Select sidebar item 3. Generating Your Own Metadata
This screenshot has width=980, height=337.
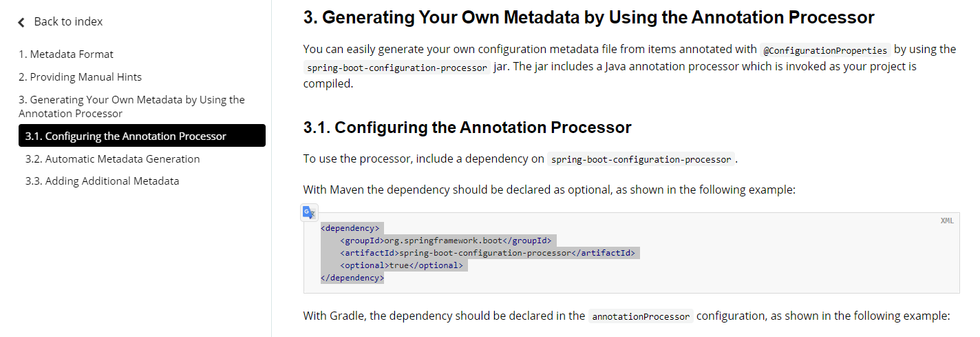[x=131, y=106]
